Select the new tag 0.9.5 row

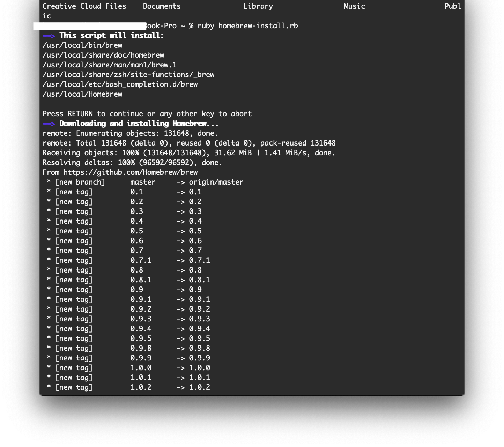coord(128,338)
